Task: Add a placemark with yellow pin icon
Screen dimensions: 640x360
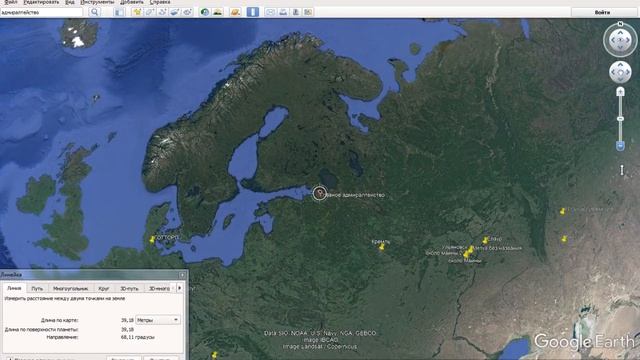Action: click(x=137, y=12)
